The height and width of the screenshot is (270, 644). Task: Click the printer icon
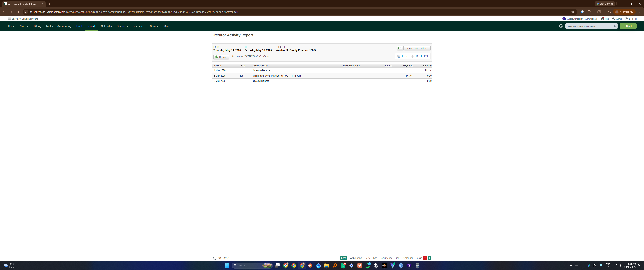pos(399,56)
